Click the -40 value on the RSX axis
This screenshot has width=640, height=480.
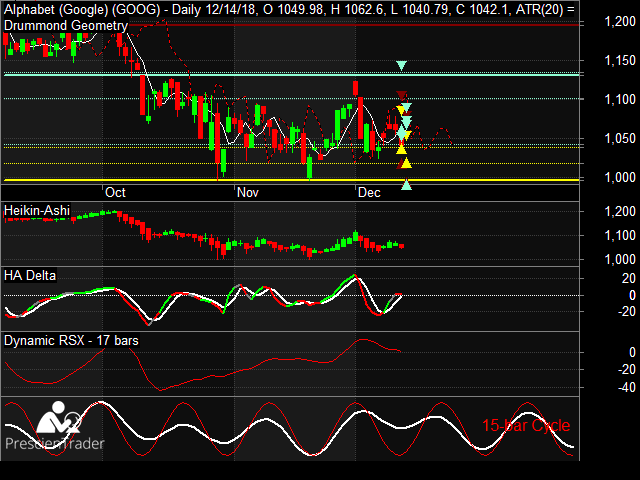(627, 387)
